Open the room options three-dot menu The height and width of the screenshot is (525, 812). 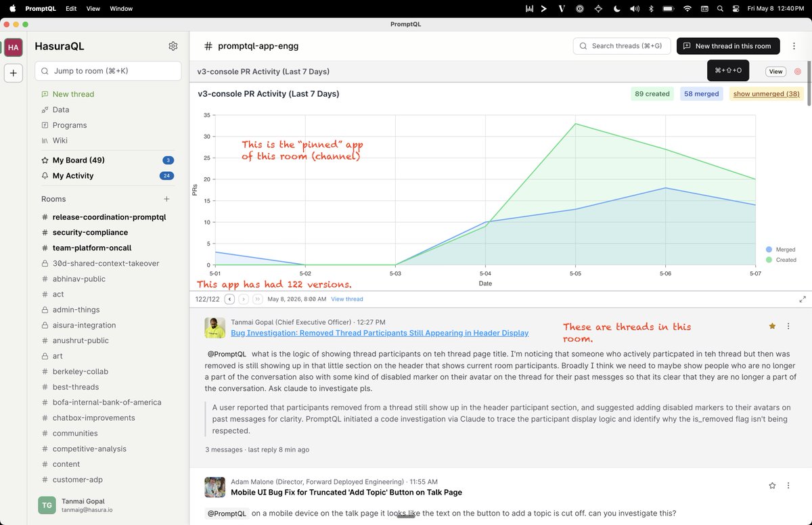[792, 46]
